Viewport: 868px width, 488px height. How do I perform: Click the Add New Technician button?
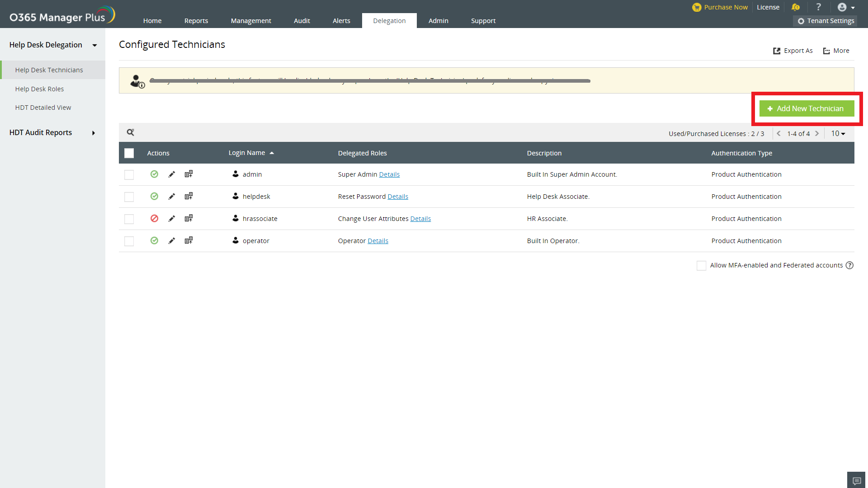click(807, 108)
